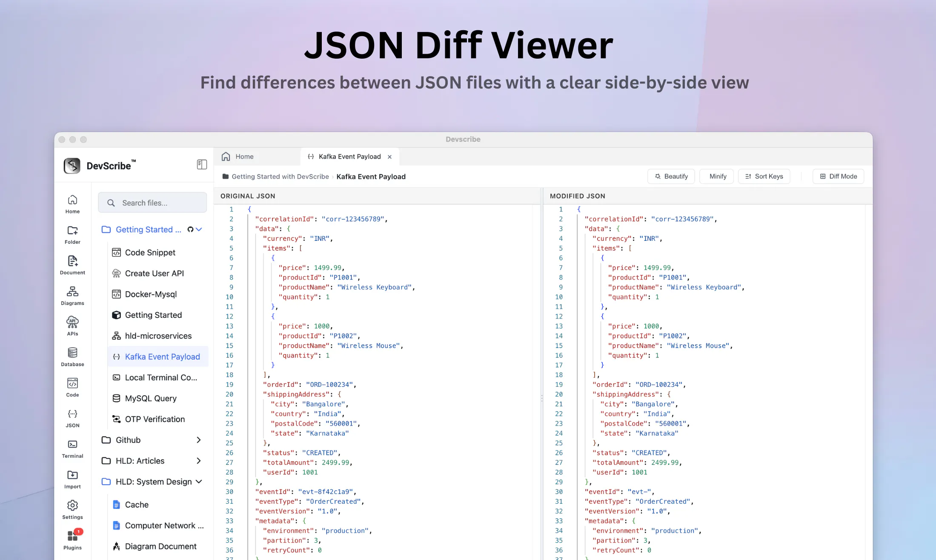Open the Code section

click(72, 388)
